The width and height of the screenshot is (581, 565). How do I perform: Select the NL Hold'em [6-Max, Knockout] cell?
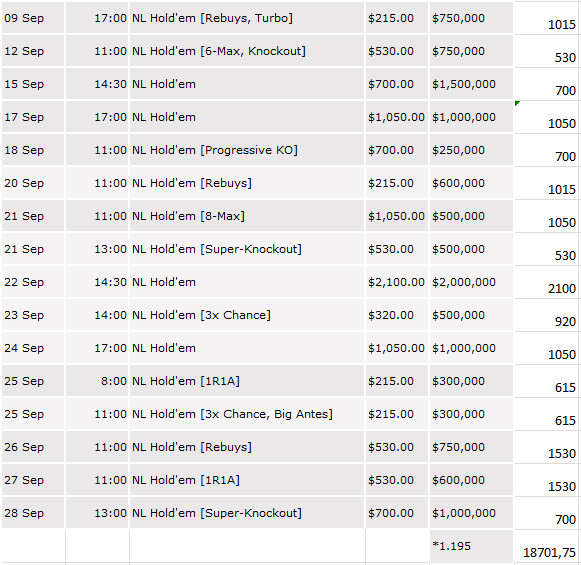pyautogui.click(x=247, y=51)
